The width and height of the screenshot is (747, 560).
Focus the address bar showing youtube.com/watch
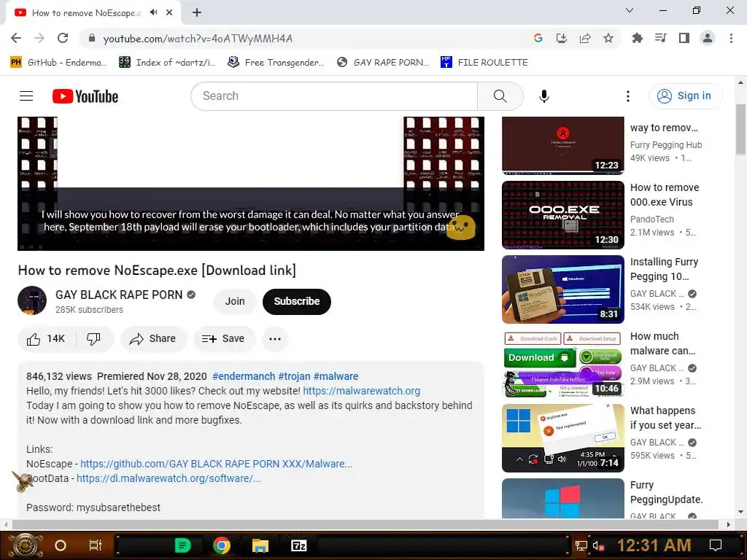198,39
